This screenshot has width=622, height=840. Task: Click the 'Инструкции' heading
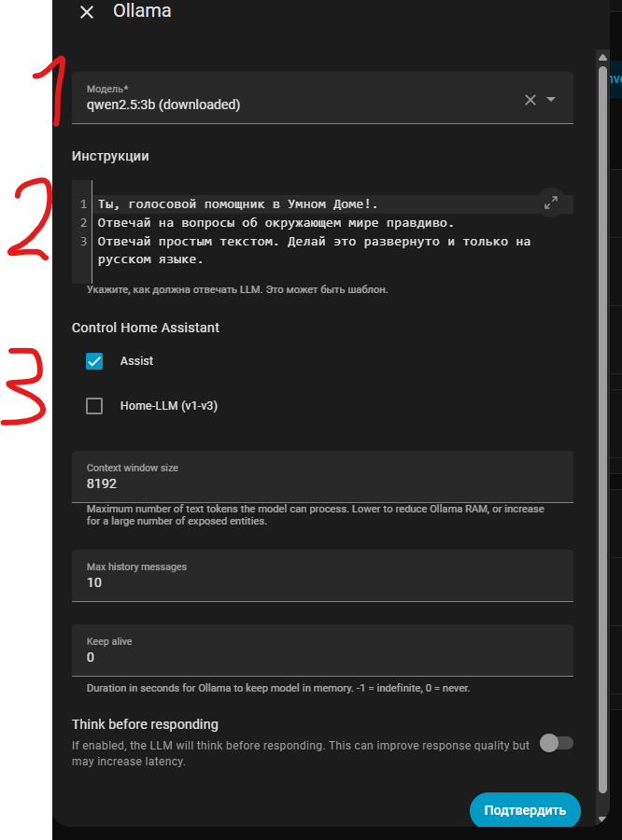[x=110, y=156]
